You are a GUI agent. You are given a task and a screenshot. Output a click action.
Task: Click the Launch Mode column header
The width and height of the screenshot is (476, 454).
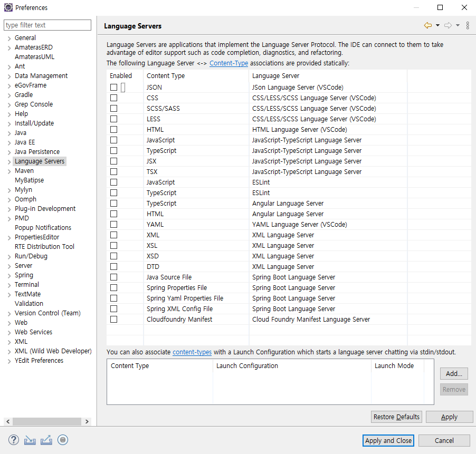[x=397, y=366]
